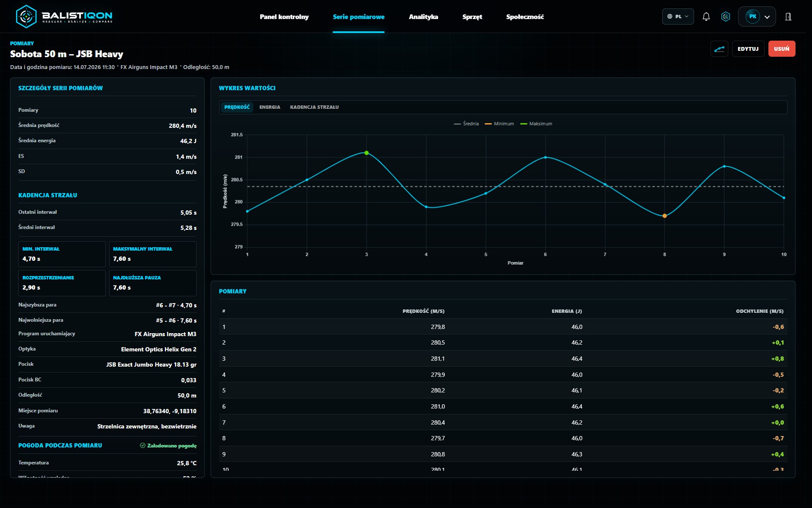Switch chart to Kadencja strzału tab

pos(314,107)
